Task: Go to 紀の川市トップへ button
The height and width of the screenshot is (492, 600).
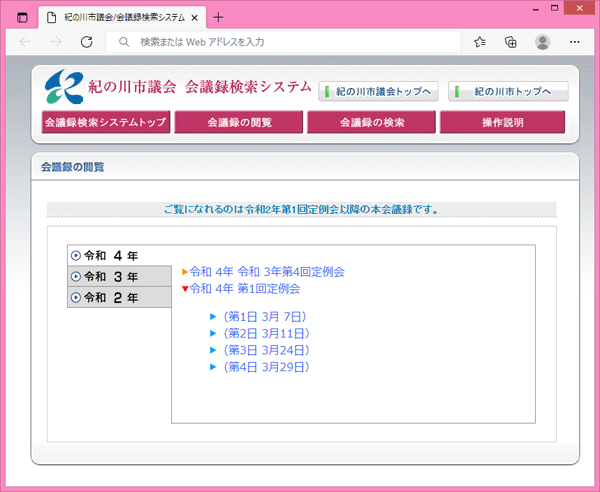Action: coord(508,91)
